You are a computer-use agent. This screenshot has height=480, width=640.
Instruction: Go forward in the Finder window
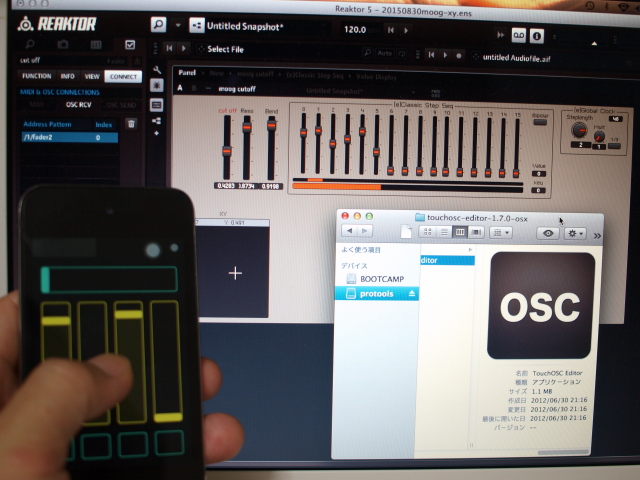[x=364, y=231]
